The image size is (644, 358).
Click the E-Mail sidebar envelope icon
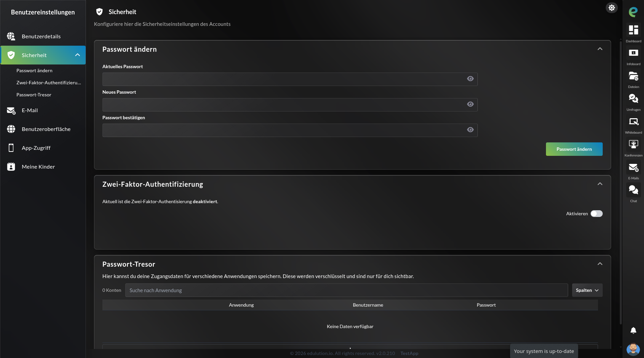point(11,110)
